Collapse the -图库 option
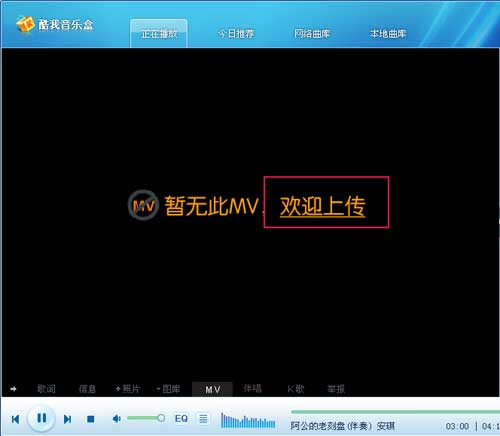The image size is (500, 436). [168, 389]
